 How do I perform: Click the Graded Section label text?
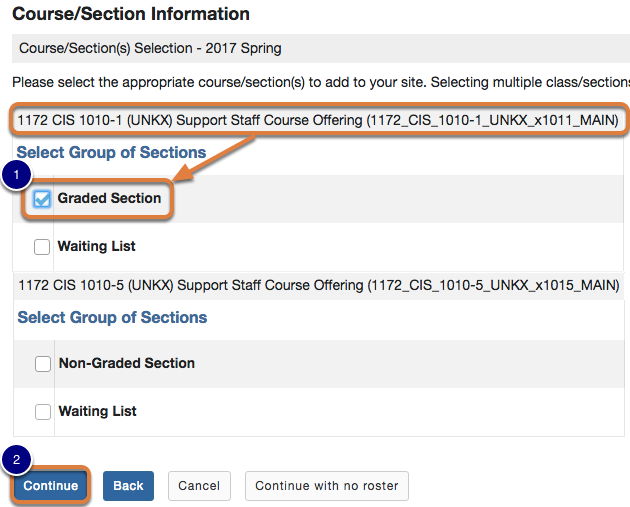[109, 198]
